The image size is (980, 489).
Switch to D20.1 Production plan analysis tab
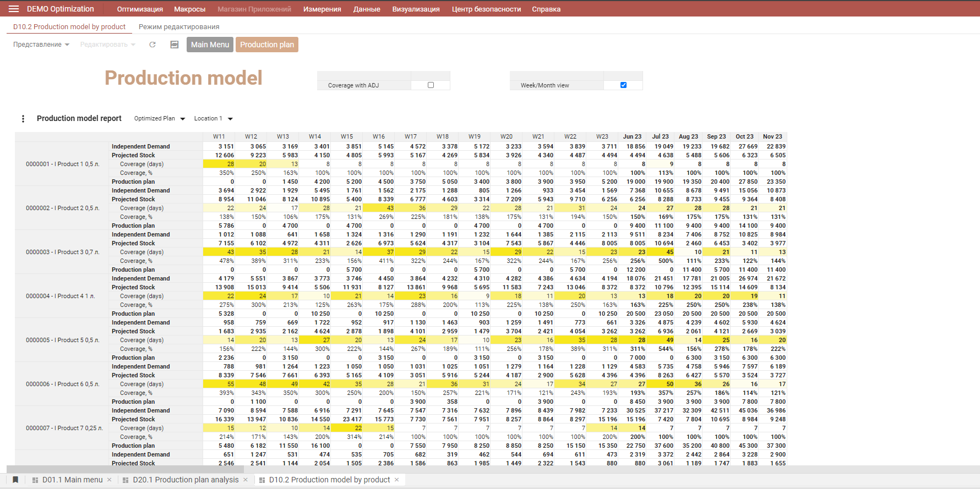pos(186,480)
